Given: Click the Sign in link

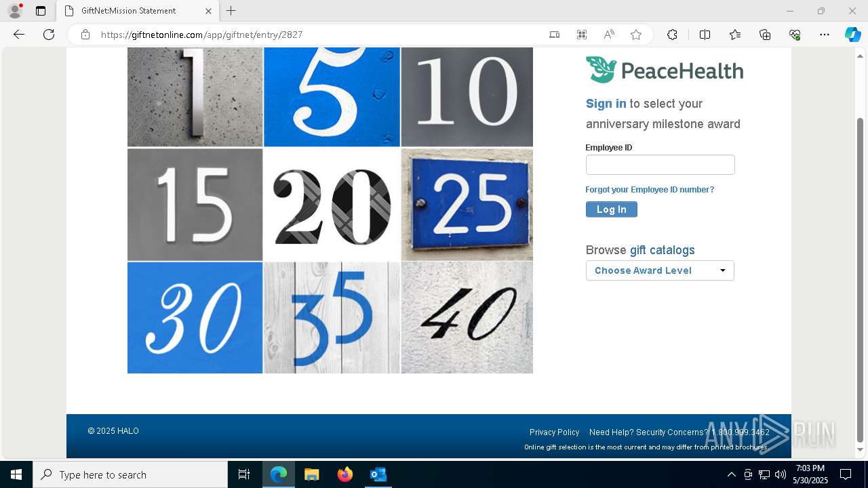Looking at the screenshot, I should point(606,104).
